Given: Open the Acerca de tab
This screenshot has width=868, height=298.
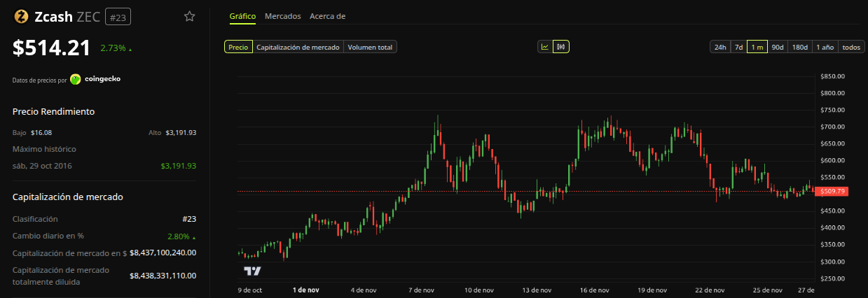Looking at the screenshot, I should 327,15.
